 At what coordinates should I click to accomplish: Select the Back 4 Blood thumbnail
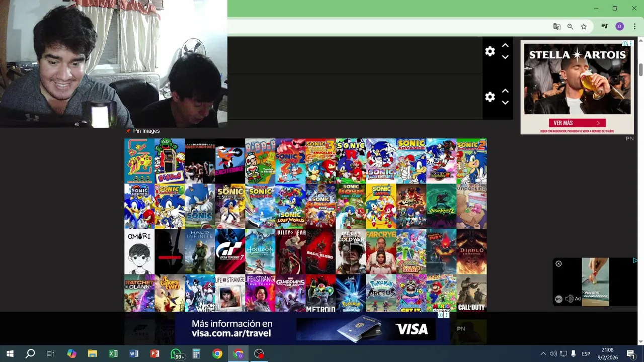pos(320,251)
